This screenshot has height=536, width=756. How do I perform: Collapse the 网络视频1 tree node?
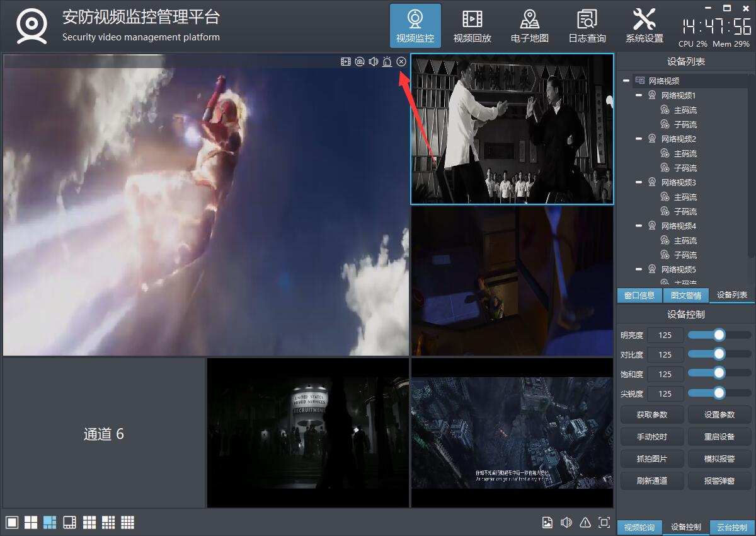point(639,95)
